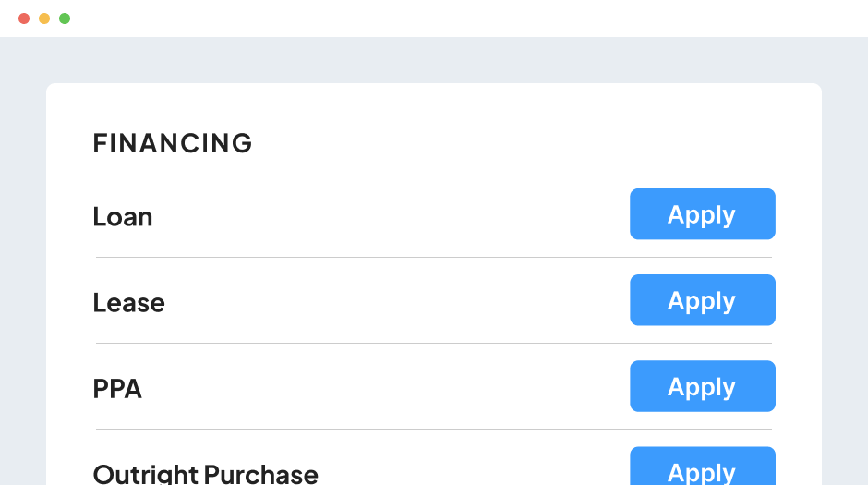Image resolution: width=868 pixels, height=485 pixels.
Task: Begin the PPA application
Action: point(702,386)
